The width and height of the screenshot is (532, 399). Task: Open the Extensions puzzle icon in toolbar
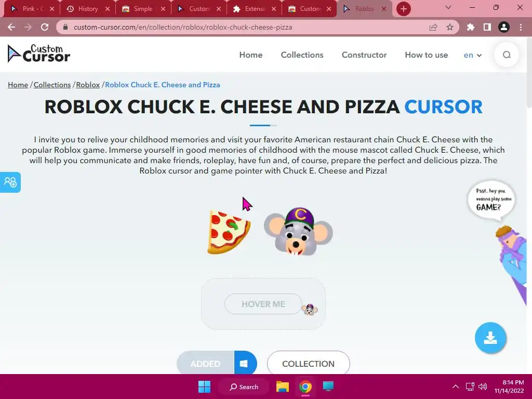click(471, 27)
